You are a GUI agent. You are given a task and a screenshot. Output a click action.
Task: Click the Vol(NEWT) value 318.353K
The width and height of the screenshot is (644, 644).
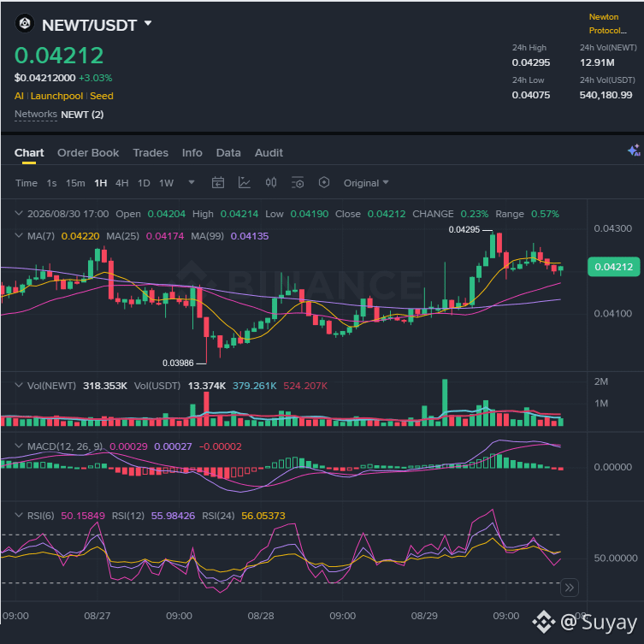[105, 386]
